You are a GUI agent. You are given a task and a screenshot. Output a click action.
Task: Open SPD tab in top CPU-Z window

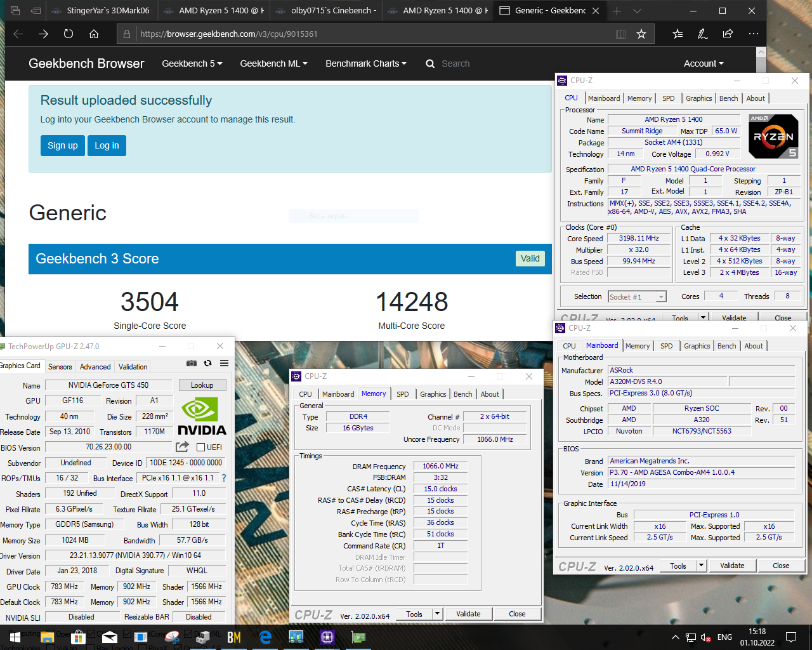tap(669, 98)
